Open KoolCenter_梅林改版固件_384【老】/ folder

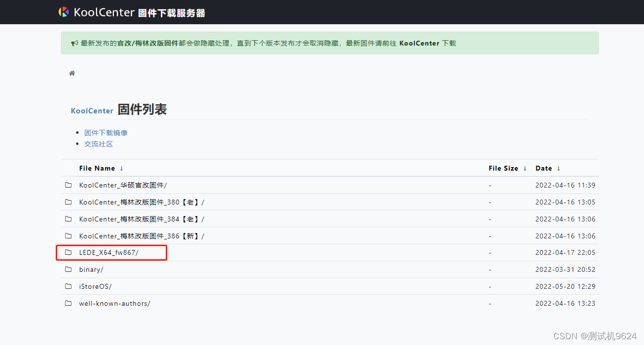click(142, 219)
